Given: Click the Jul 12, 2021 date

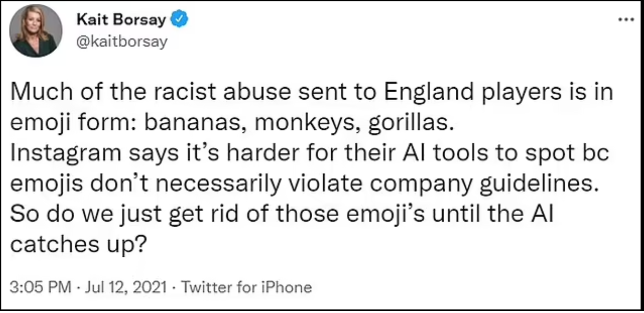Looking at the screenshot, I should [x=125, y=287].
